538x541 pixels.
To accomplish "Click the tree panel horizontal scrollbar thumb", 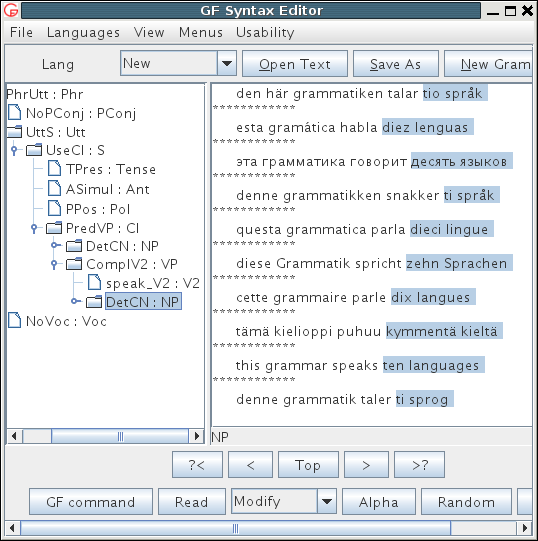I will (x=120, y=436).
